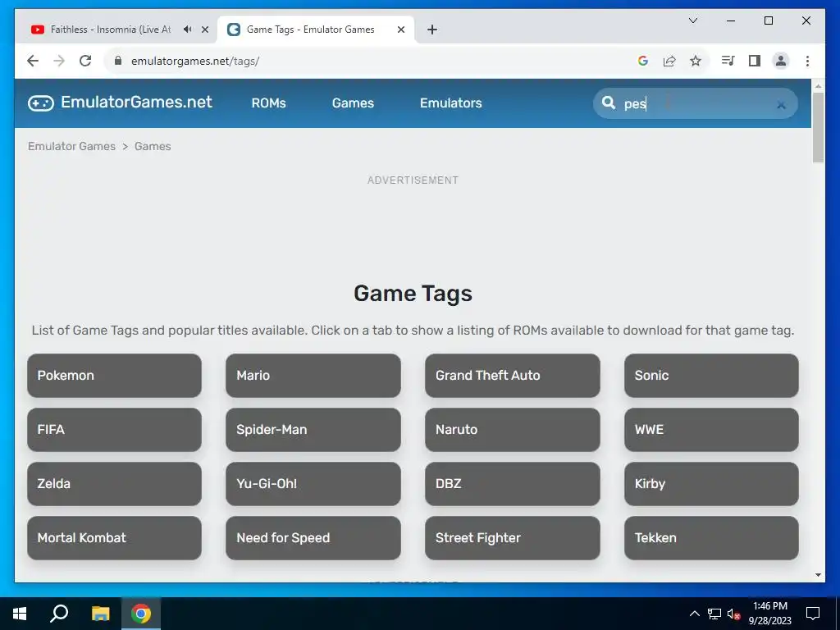Open the tab search chevron

pyautogui.click(x=692, y=21)
